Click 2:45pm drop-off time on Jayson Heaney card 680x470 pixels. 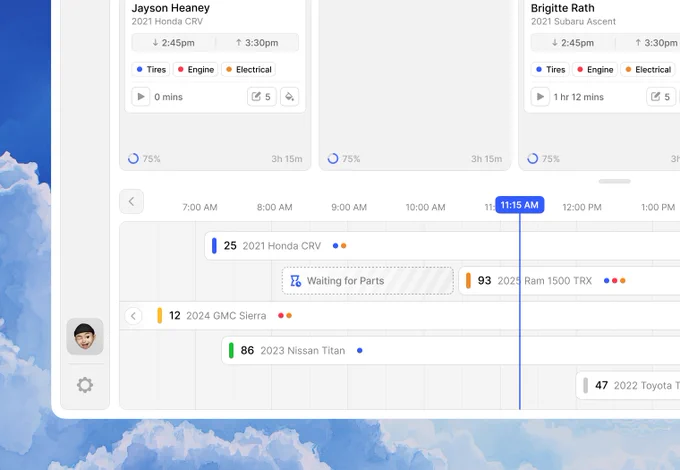click(173, 43)
